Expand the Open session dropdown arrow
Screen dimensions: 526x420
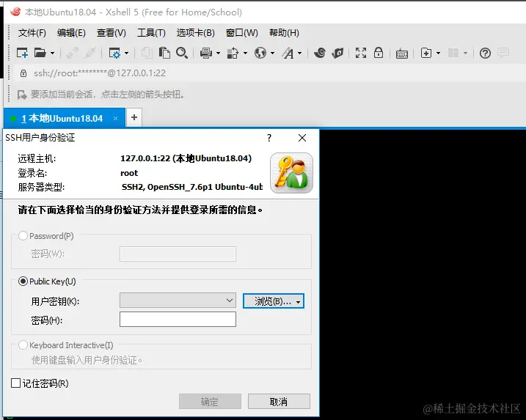point(52,53)
